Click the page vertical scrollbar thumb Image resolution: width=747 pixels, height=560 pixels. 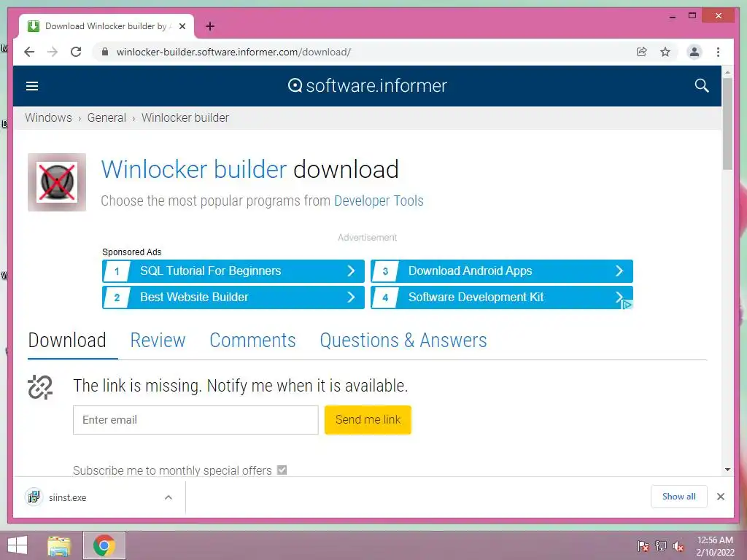coord(727,123)
